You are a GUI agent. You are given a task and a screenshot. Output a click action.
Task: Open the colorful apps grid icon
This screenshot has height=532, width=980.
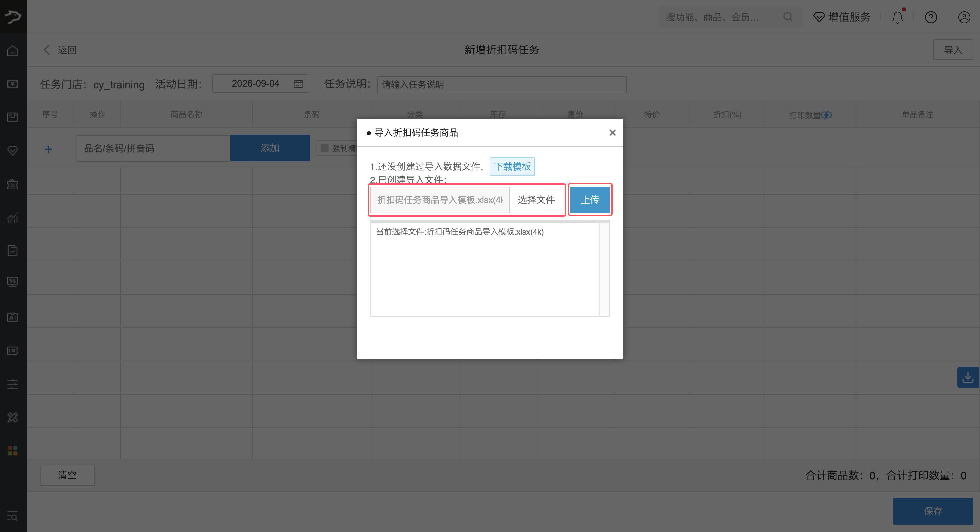coord(13,451)
